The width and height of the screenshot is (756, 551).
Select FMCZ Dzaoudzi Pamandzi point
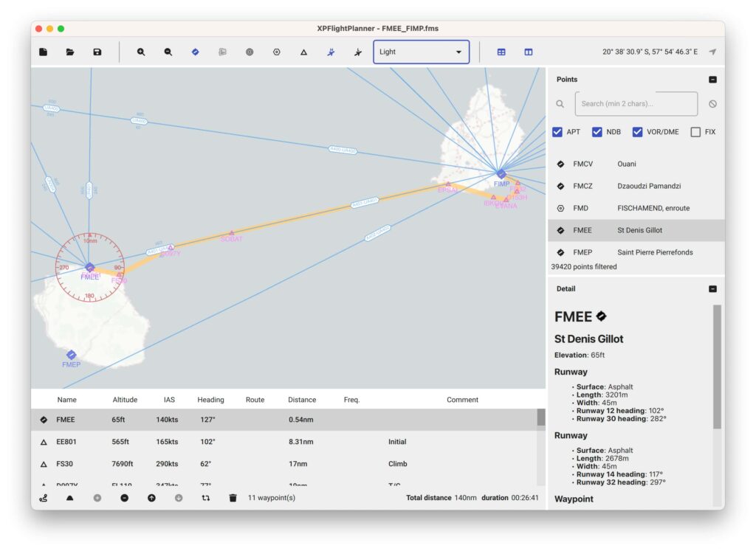coord(636,186)
